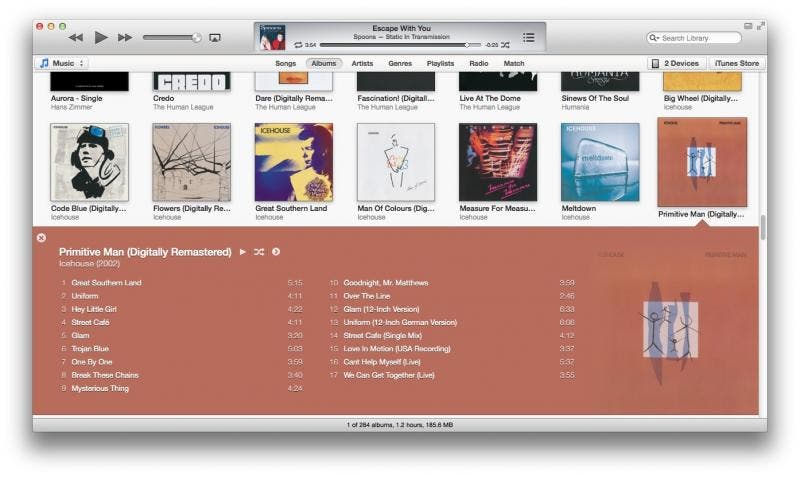The width and height of the screenshot is (800, 477).
Task: Start playback with the play button
Action: [x=101, y=37]
